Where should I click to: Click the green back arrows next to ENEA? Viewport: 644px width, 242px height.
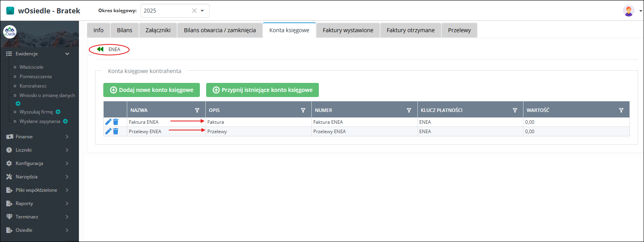click(100, 49)
